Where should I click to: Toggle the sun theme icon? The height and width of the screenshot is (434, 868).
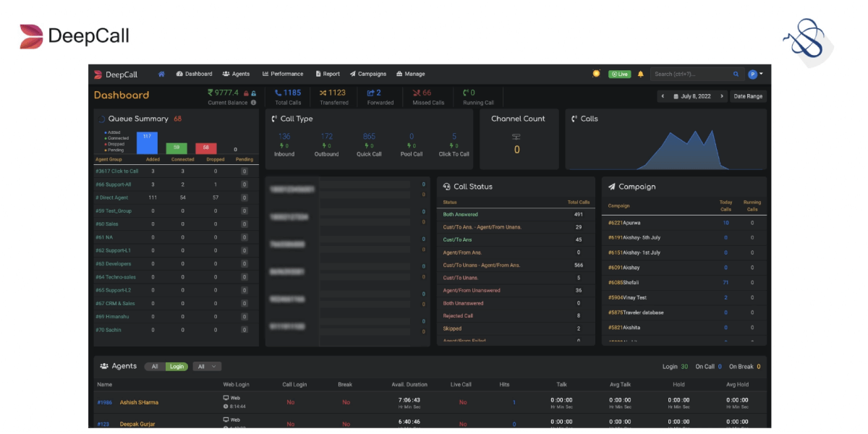(596, 74)
